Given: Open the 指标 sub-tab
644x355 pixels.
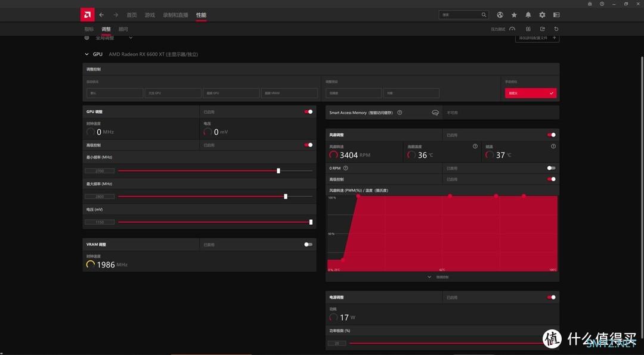Looking at the screenshot, I should [x=89, y=29].
